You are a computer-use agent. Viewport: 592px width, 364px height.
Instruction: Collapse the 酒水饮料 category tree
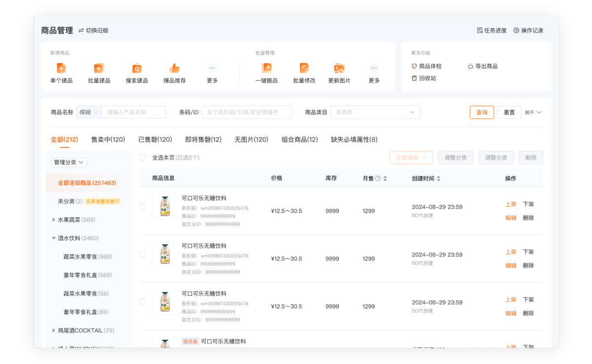pyautogui.click(x=54, y=238)
